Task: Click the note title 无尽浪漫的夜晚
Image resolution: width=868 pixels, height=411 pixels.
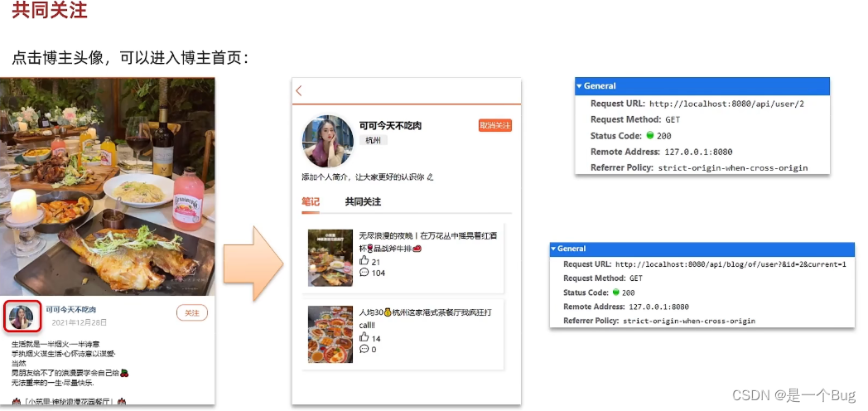Action: pyautogui.click(x=428, y=242)
